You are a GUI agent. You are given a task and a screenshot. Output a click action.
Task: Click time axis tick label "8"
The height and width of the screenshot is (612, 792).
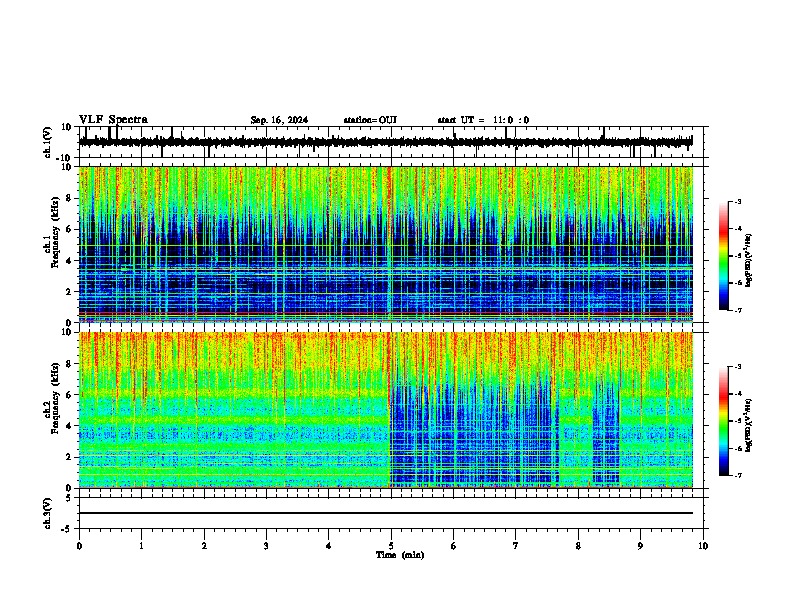[578, 546]
